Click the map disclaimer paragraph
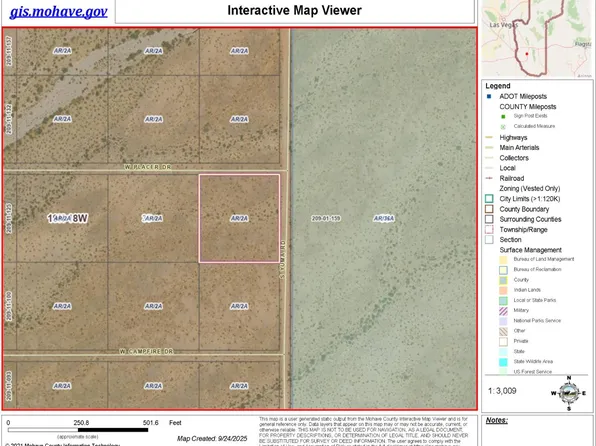The height and width of the screenshot is (446, 596). coord(364,431)
